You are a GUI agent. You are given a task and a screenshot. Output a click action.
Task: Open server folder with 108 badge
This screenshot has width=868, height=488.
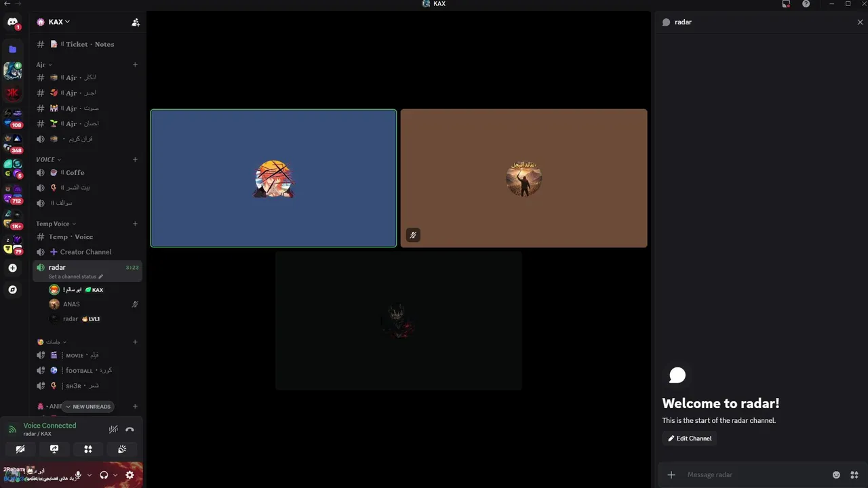(12, 119)
